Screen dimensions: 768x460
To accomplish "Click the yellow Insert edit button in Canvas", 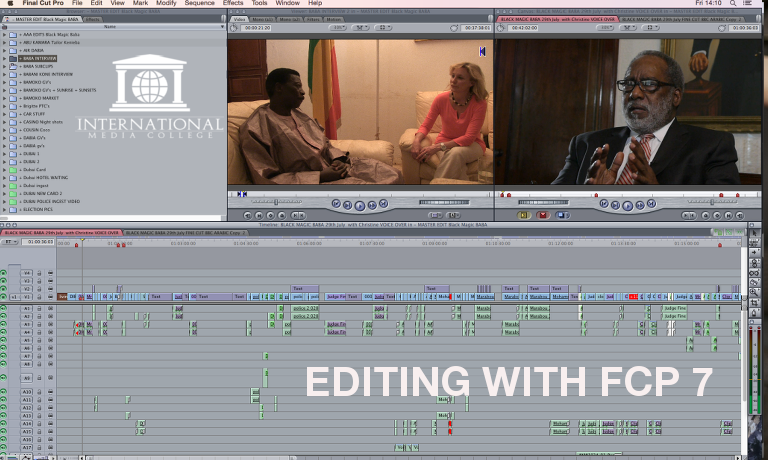I will point(524,215).
